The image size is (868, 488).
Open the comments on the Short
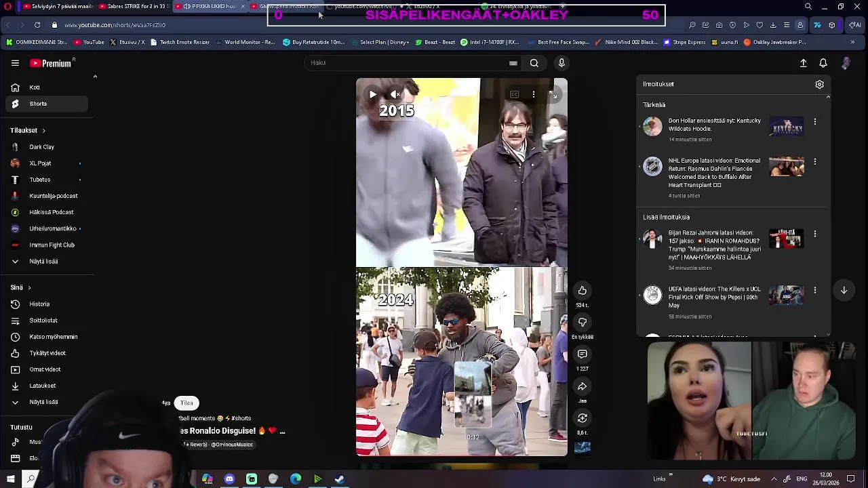pos(583,354)
